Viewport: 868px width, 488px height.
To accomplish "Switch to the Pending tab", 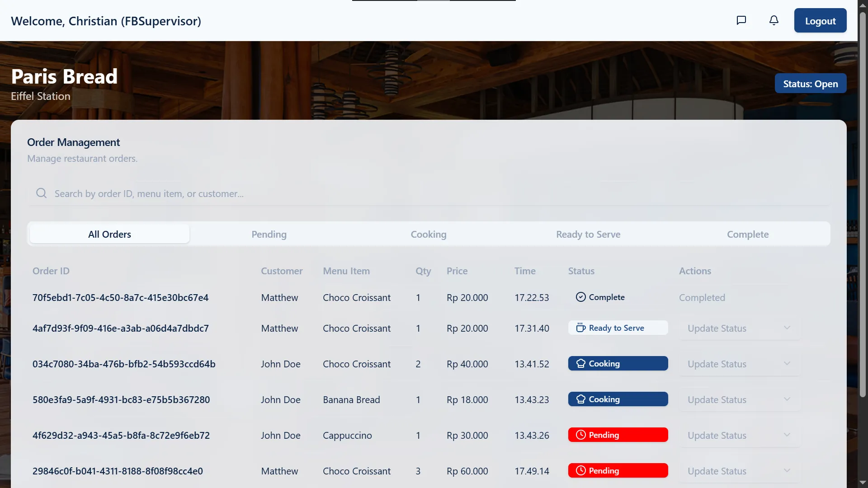I will point(269,235).
